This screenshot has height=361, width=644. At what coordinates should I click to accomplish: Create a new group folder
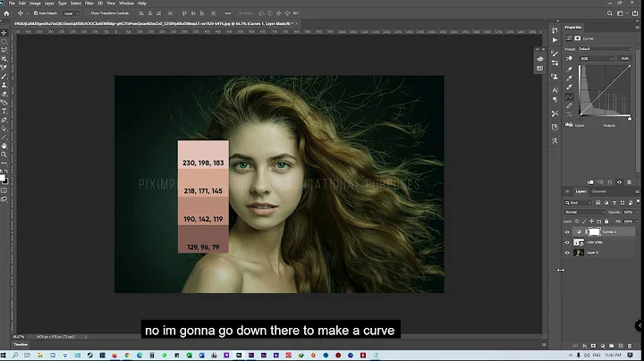[612, 346]
